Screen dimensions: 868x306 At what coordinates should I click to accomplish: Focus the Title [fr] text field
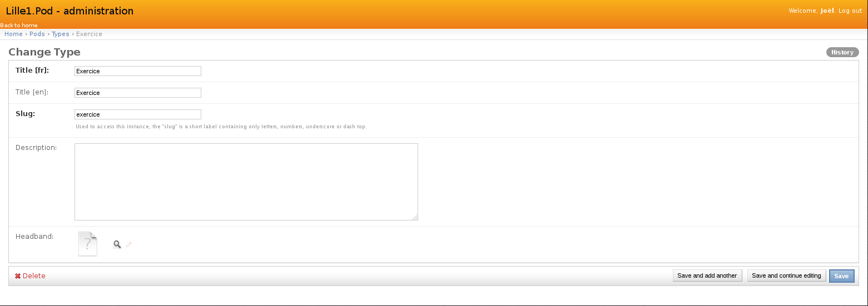(138, 71)
